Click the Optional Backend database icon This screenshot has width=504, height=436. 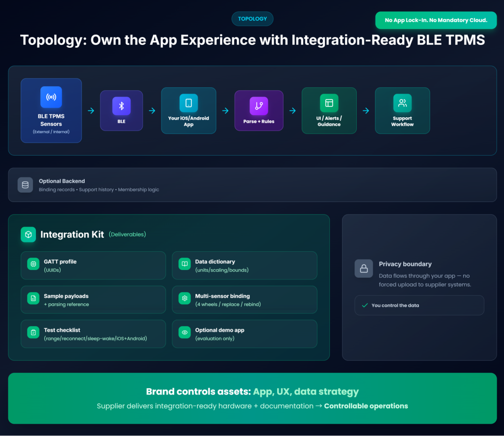(26, 185)
